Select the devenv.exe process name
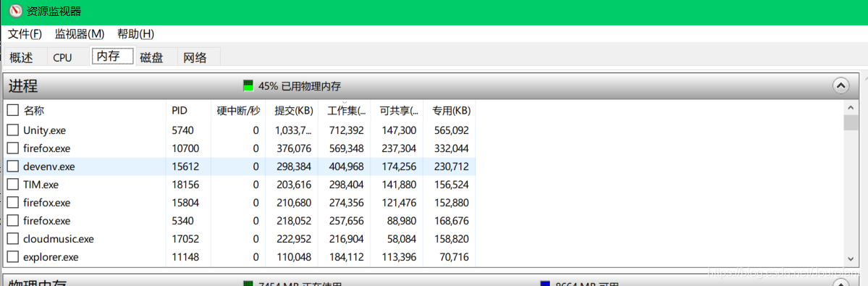 coord(49,167)
